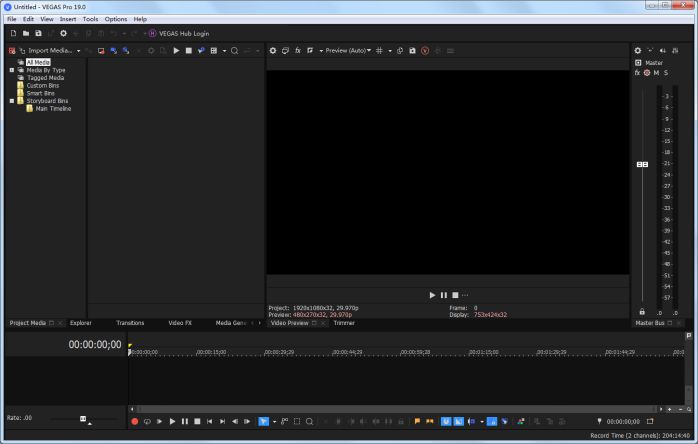The image size is (698, 444).
Task: Click the Master bus volume fader handle
Action: 642,164
